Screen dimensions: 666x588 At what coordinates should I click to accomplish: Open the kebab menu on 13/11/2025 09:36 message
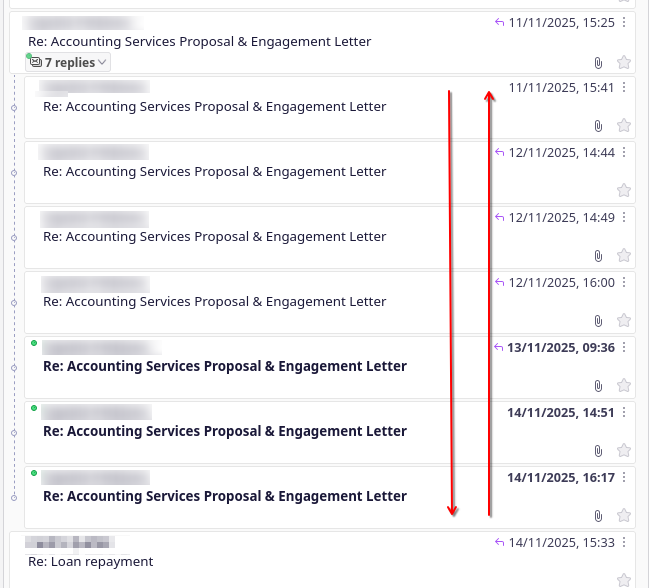coord(624,347)
